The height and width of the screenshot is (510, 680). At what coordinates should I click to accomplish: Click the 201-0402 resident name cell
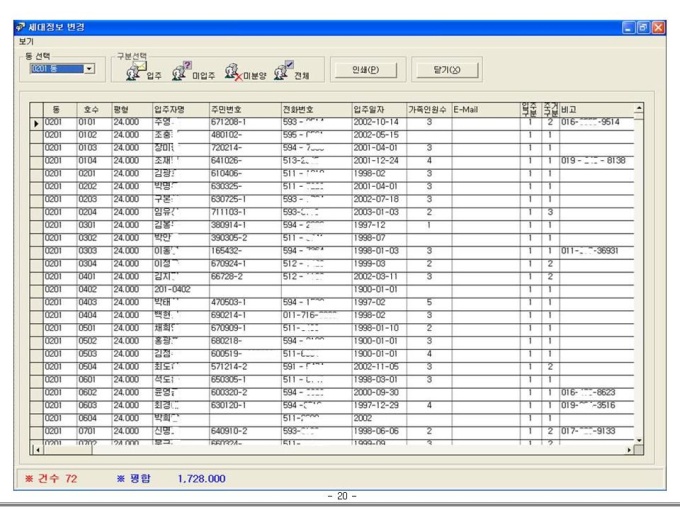coord(181,290)
